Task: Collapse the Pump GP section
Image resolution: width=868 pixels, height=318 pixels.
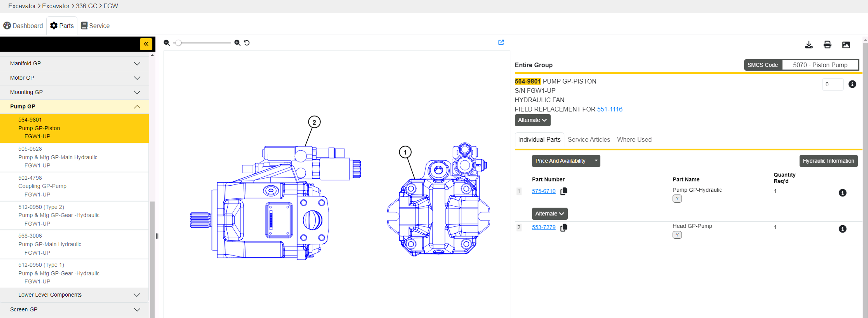Action: pyautogui.click(x=137, y=107)
